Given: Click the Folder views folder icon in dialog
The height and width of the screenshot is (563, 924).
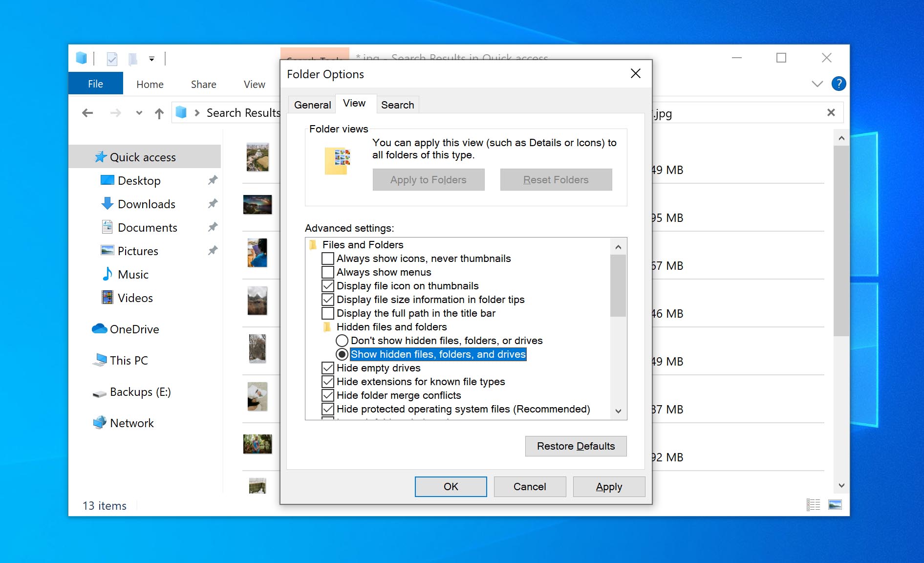Looking at the screenshot, I should (338, 161).
